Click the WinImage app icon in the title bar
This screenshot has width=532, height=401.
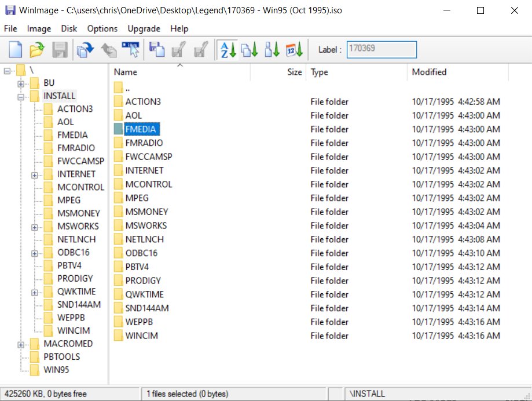point(10,10)
